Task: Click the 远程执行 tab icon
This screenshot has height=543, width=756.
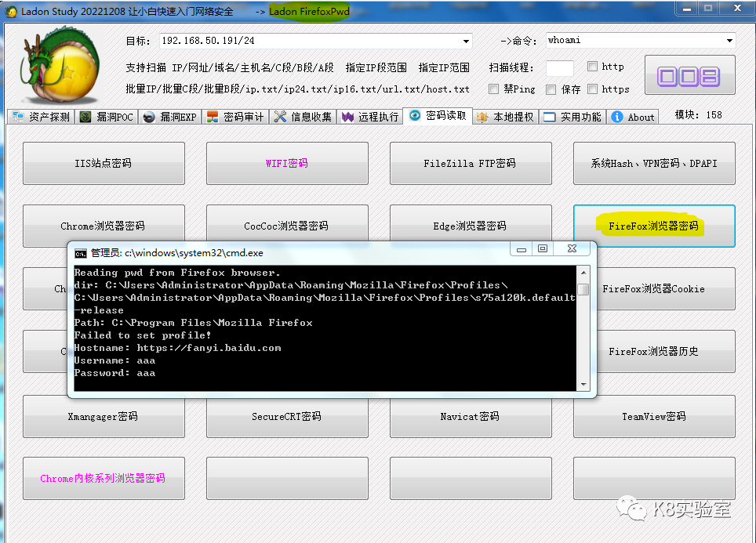Action: (347, 117)
